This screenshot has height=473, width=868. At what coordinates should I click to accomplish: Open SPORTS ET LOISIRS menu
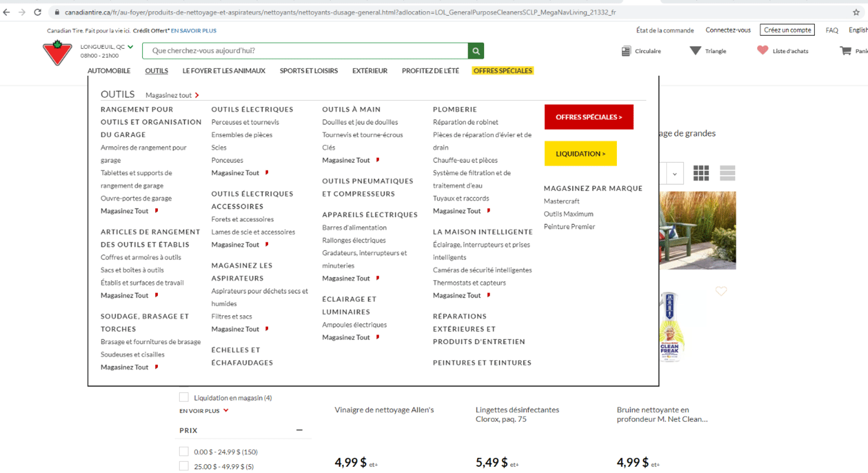pos(309,71)
